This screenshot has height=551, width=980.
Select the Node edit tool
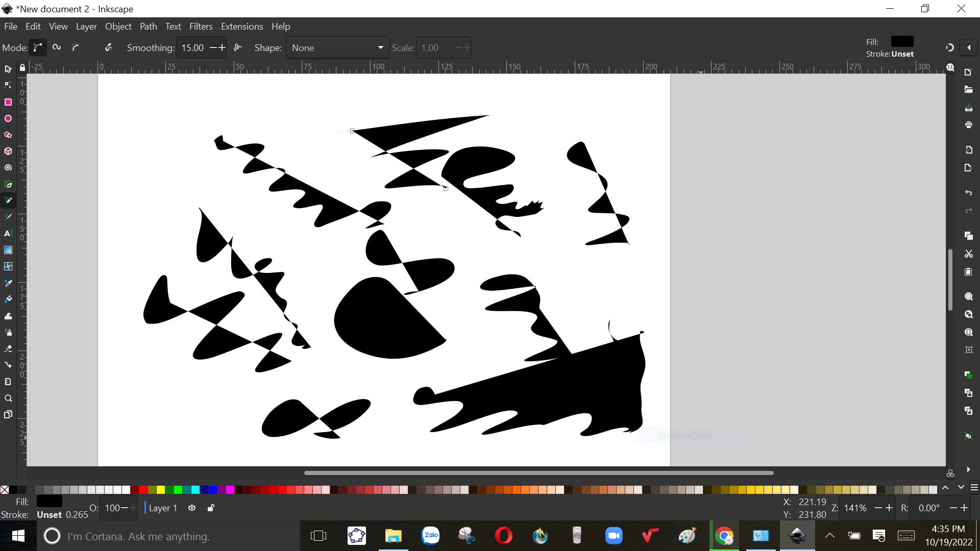8,85
